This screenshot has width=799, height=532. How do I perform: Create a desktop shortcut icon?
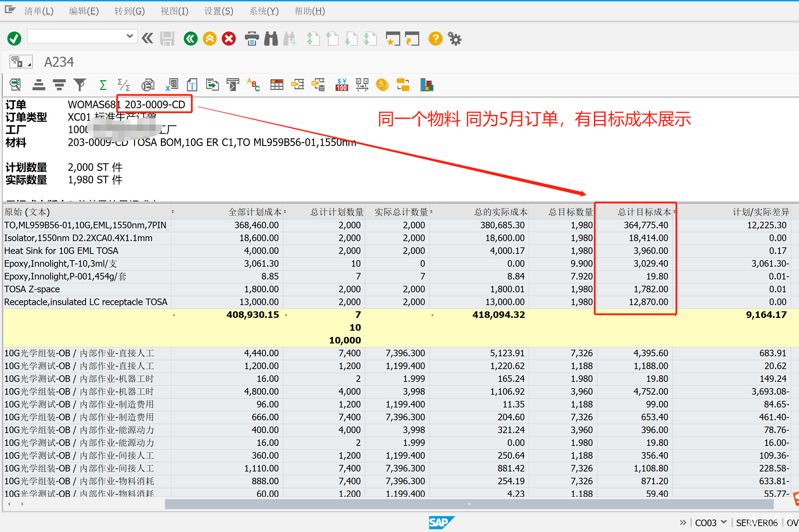412,38
